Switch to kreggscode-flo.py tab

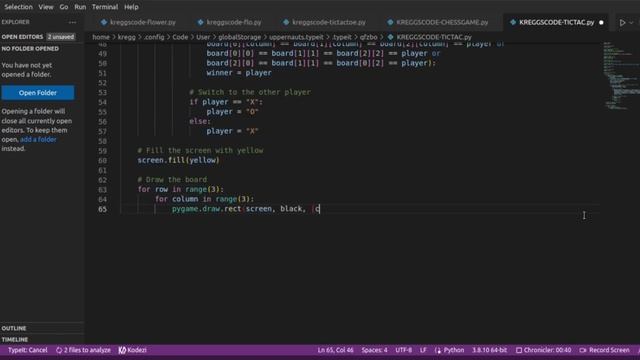[230, 22]
